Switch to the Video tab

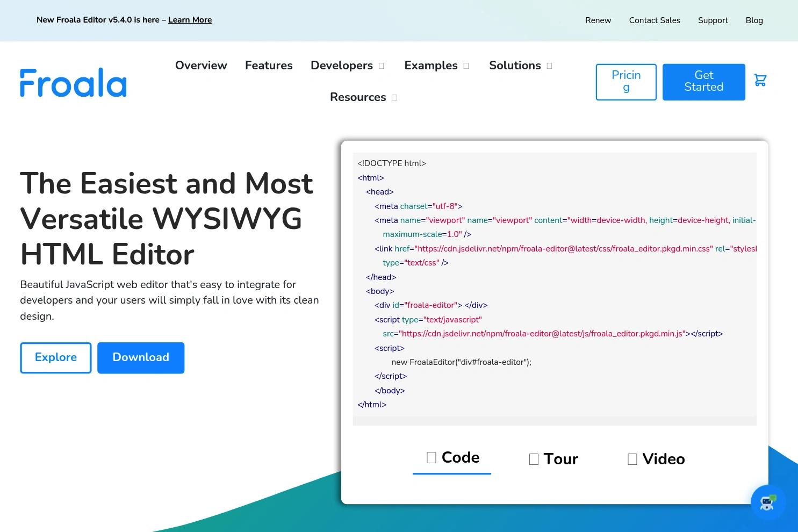pyautogui.click(x=656, y=459)
